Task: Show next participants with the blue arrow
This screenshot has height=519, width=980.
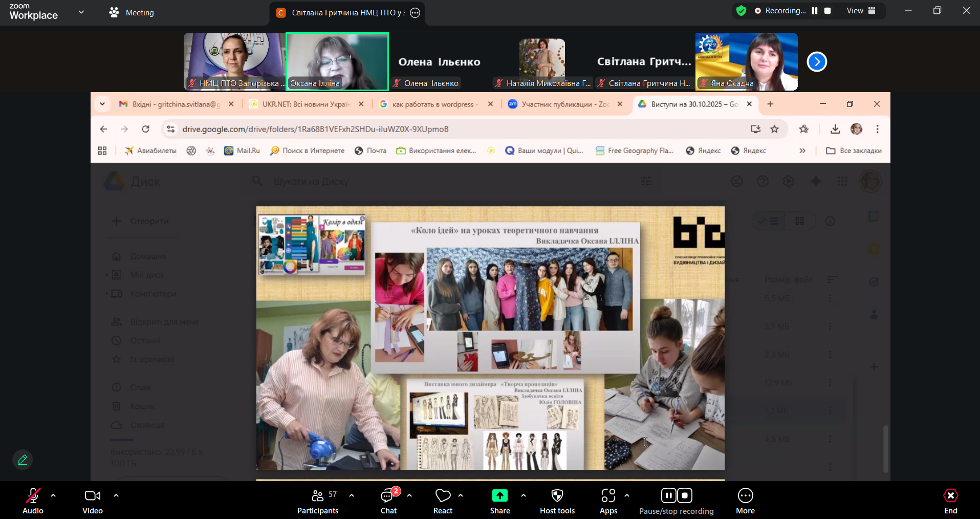Action: pyautogui.click(x=817, y=62)
